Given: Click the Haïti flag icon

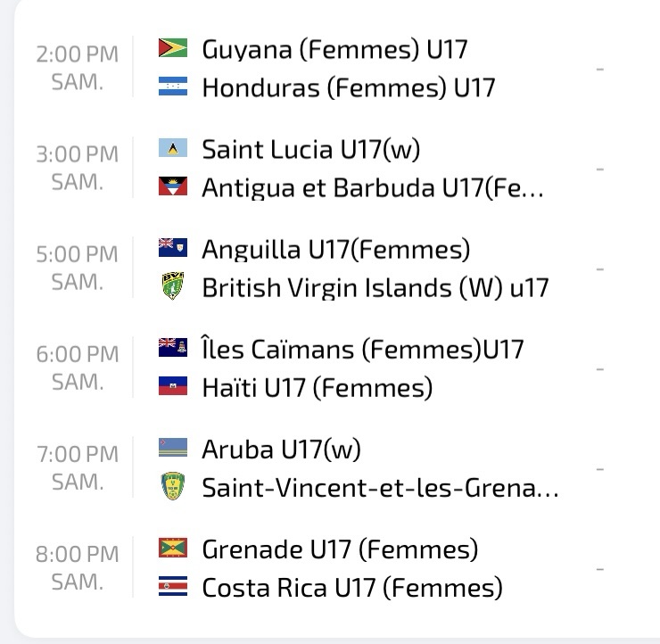Looking at the screenshot, I should (172, 387).
